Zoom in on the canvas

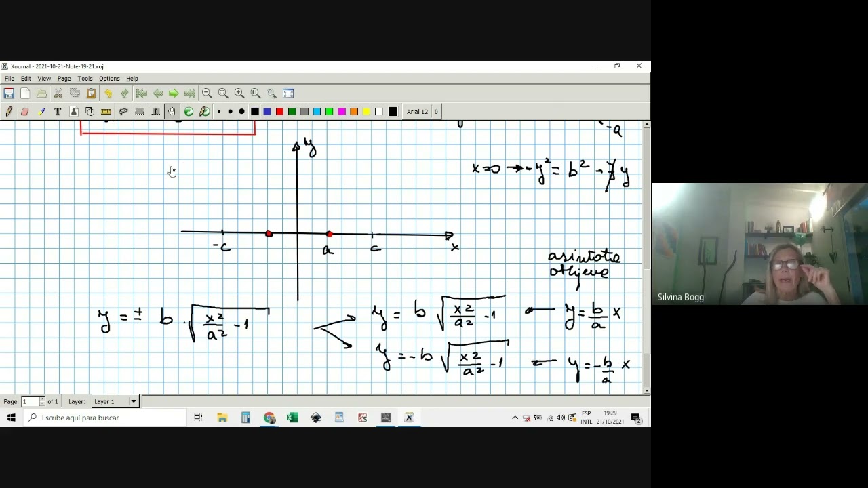click(x=239, y=94)
